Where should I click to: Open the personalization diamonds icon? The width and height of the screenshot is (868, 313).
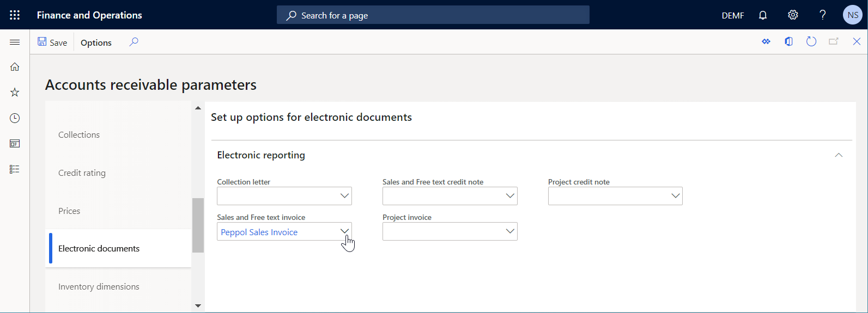766,41
